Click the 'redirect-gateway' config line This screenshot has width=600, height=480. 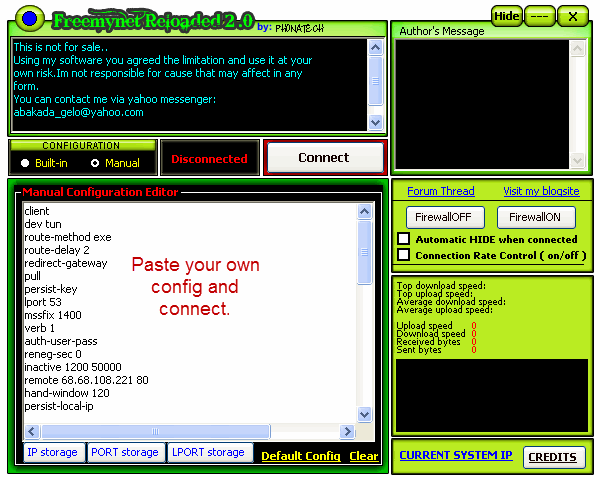point(66,263)
